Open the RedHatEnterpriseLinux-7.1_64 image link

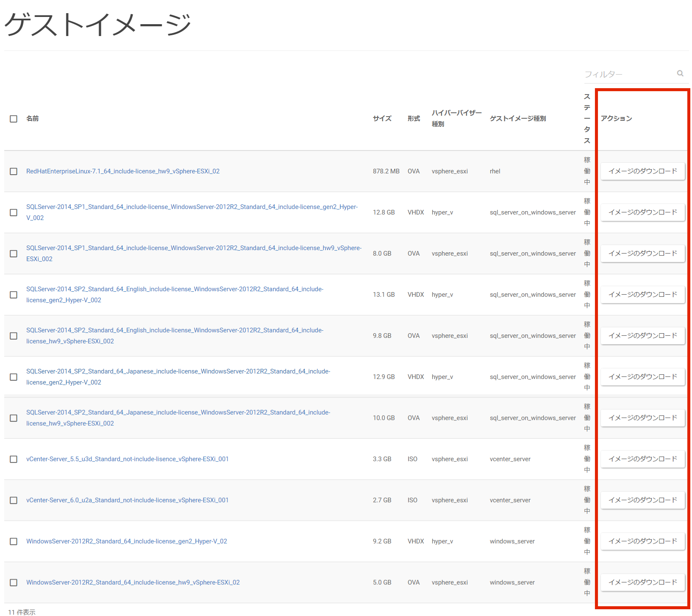123,171
